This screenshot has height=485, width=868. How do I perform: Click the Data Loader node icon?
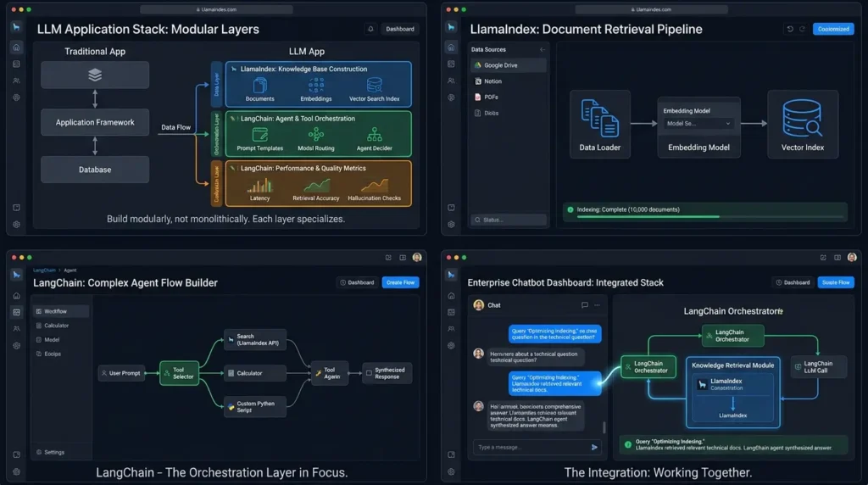coord(599,118)
